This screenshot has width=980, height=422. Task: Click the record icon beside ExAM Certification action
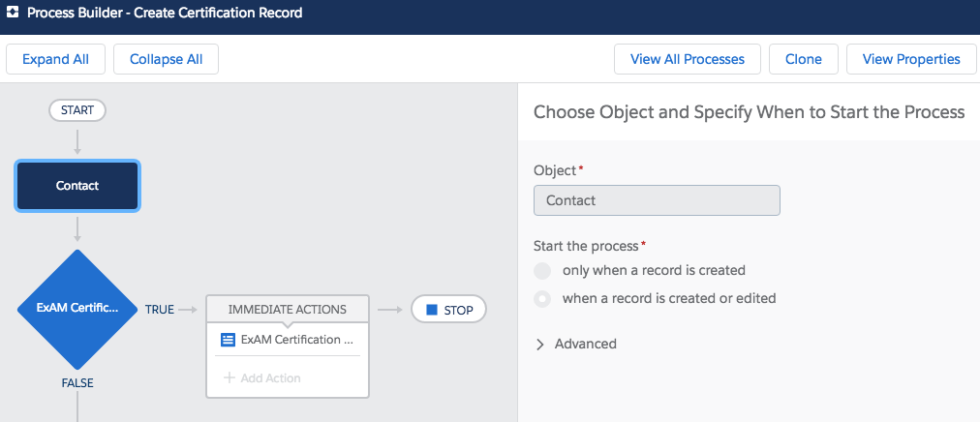pos(228,341)
